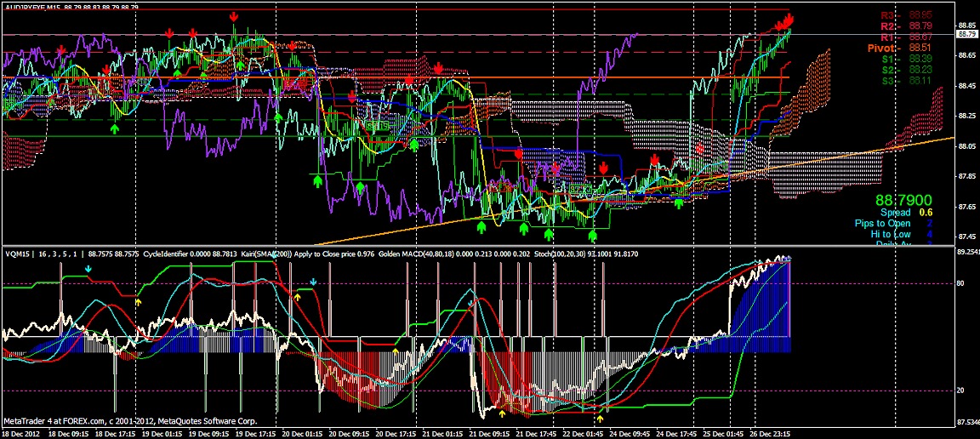980x439 pixels.
Task: Select the VQM15 indicator label
Action: click(x=17, y=254)
